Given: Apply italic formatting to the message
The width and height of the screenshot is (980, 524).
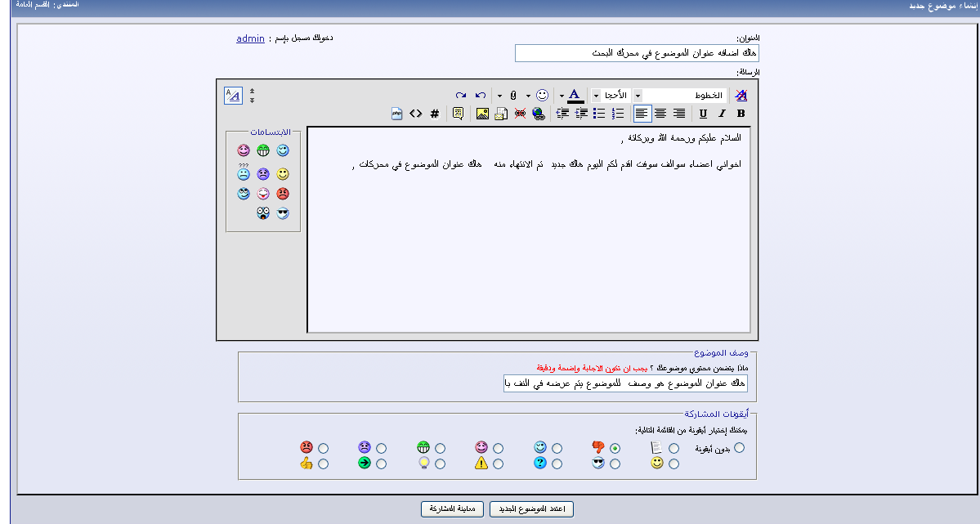Looking at the screenshot, I should click(722, 114).
